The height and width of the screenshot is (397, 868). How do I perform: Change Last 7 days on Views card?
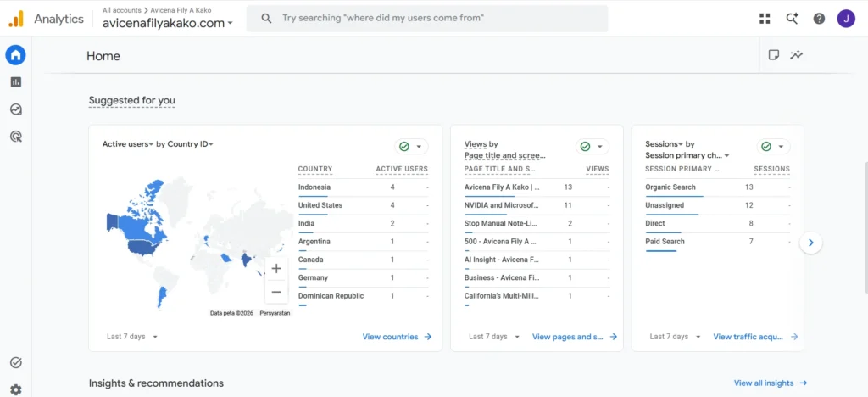coord(494,337)
